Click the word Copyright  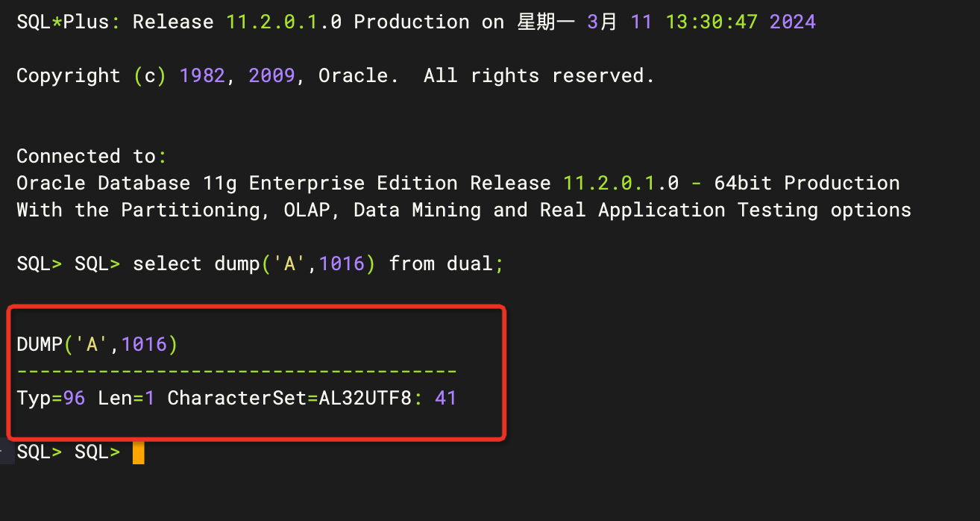(x=69, y=75)
